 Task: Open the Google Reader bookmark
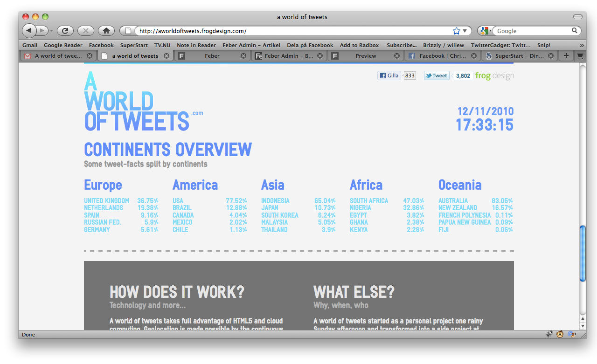[63, 45]
